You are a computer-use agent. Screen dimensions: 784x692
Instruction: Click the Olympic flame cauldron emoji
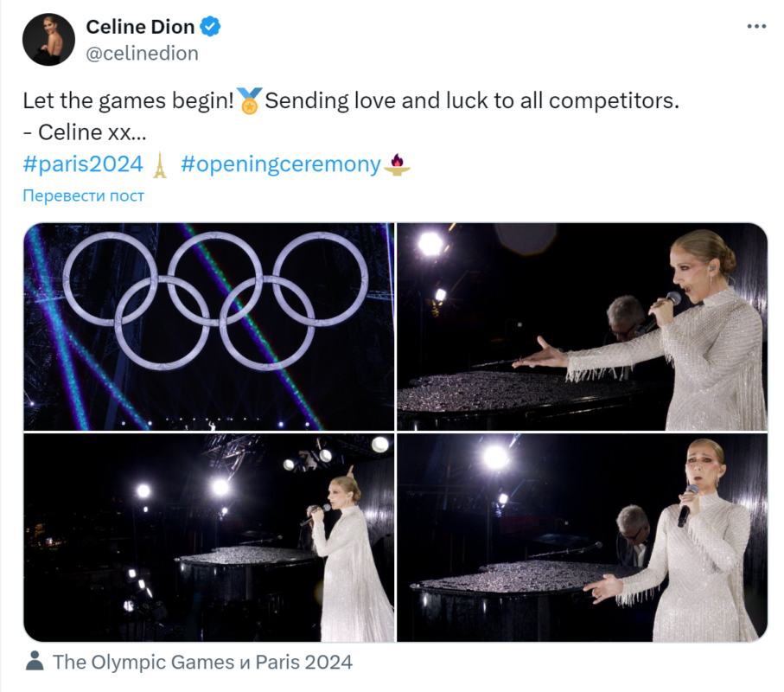(x=398, y=164)
